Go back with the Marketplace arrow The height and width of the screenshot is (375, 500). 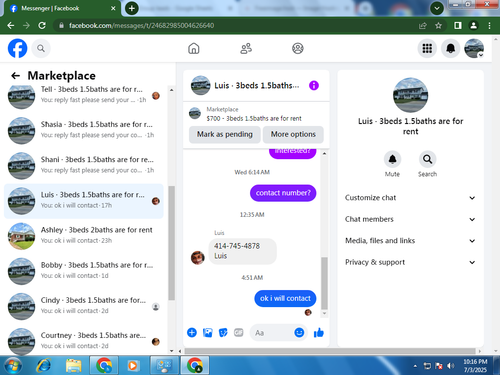(x=15, y=76)
